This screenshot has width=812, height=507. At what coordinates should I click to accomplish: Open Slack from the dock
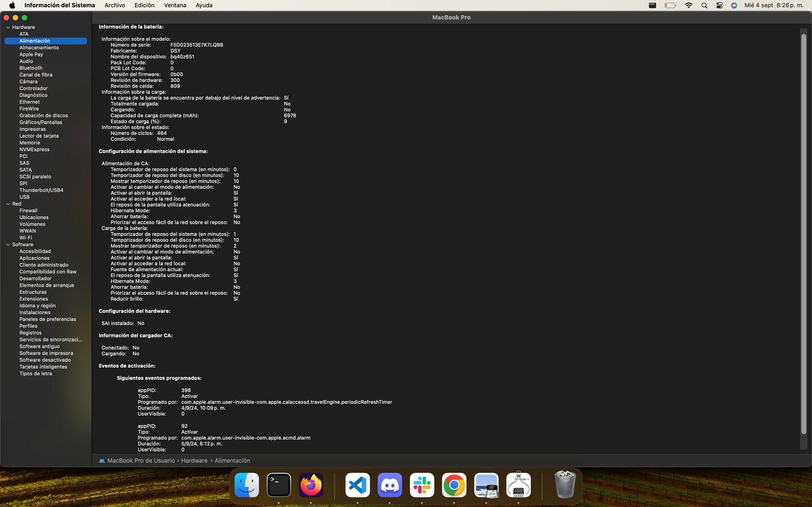(x=422, y=485)
